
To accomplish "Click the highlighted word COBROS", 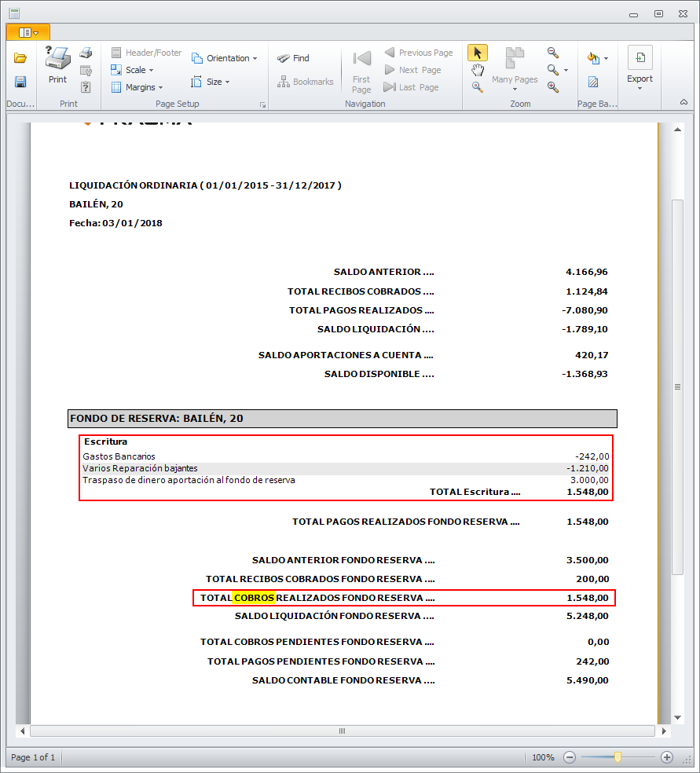I will (x=254, y=598).
